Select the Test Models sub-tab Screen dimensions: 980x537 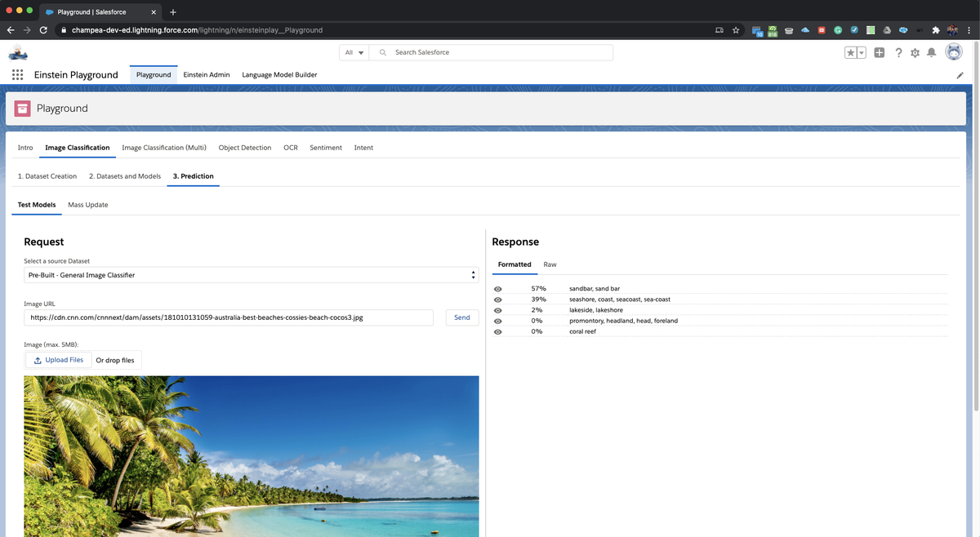[37, 205]
